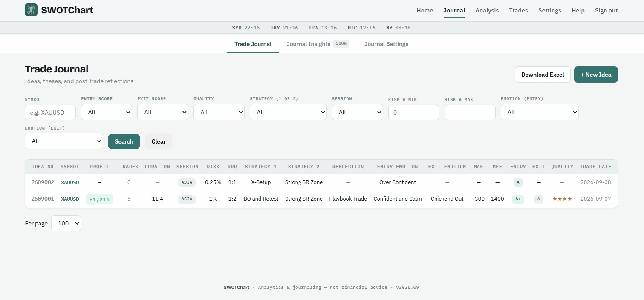
Task: Focus the Risk % Min field
Action: tap(414, 112)
